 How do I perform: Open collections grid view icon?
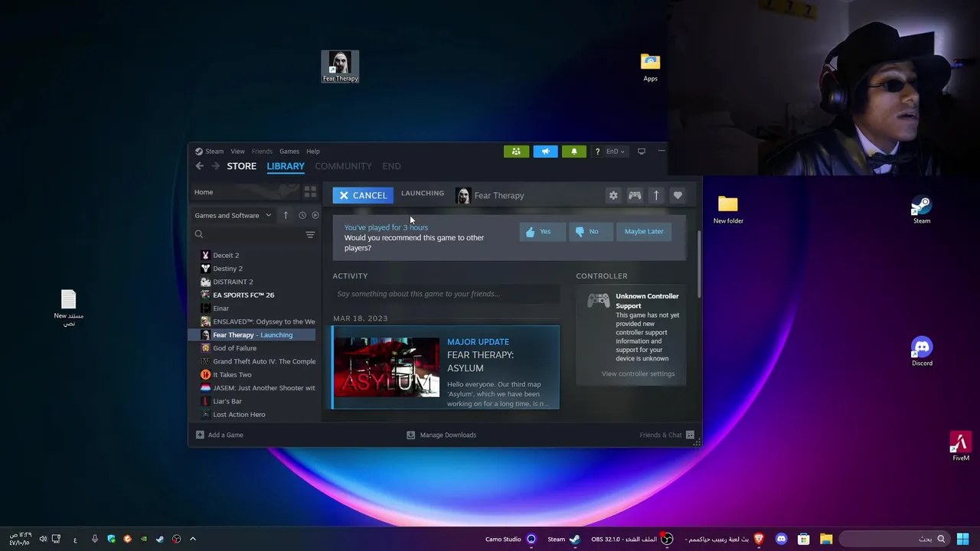click(310, 192)
